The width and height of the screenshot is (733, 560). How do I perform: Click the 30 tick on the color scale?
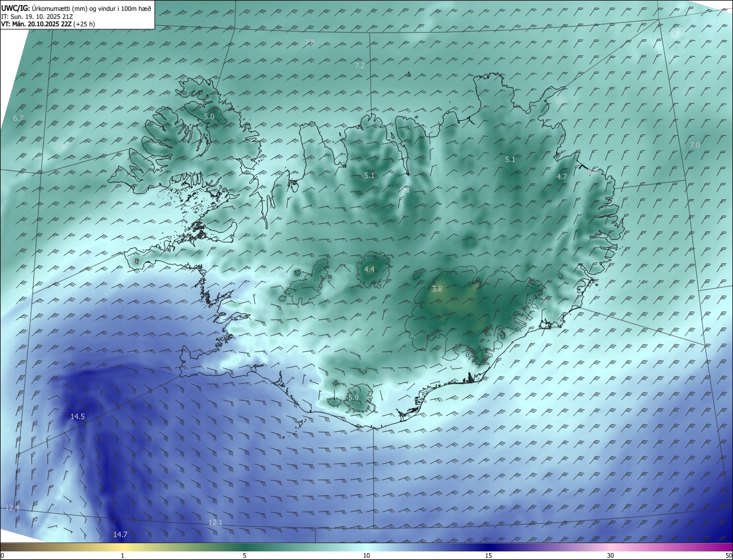(x=610, y=555)
